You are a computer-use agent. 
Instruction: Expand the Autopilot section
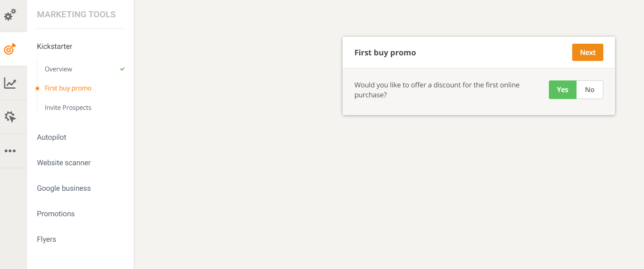(x=51, y=137)
